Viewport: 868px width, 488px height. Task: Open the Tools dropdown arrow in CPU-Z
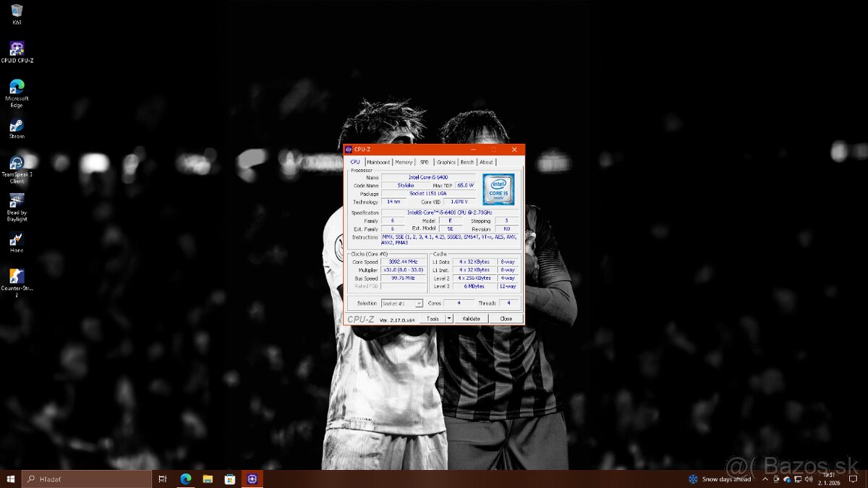click(448, 319)
